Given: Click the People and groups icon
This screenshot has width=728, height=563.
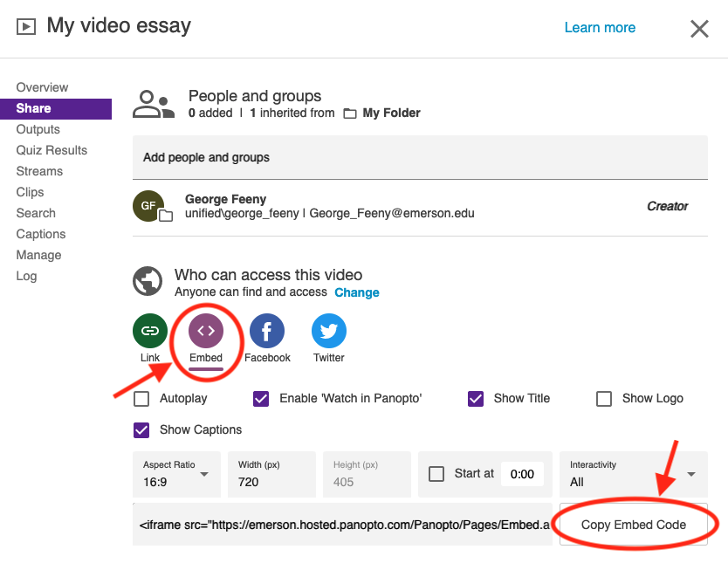Looking at the screenshot, I should tap(154, 104).
